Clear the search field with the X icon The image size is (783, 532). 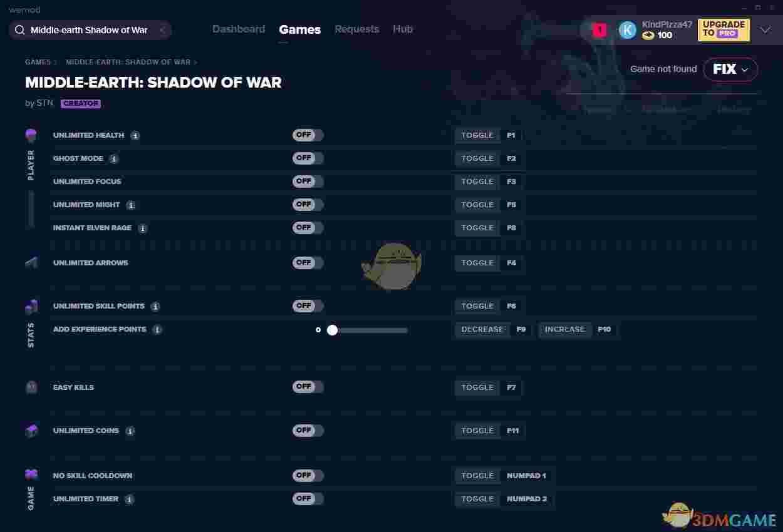[x=162, y=30]
